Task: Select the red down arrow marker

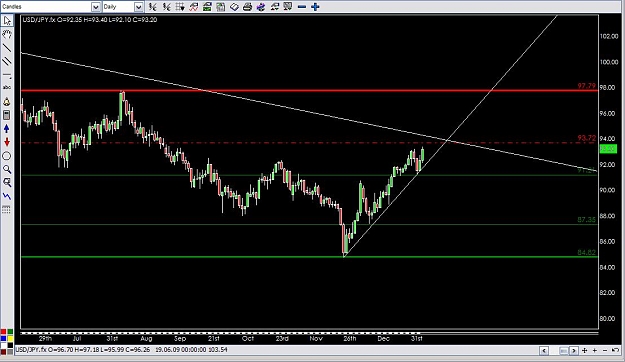Action: tap(7, 142)
